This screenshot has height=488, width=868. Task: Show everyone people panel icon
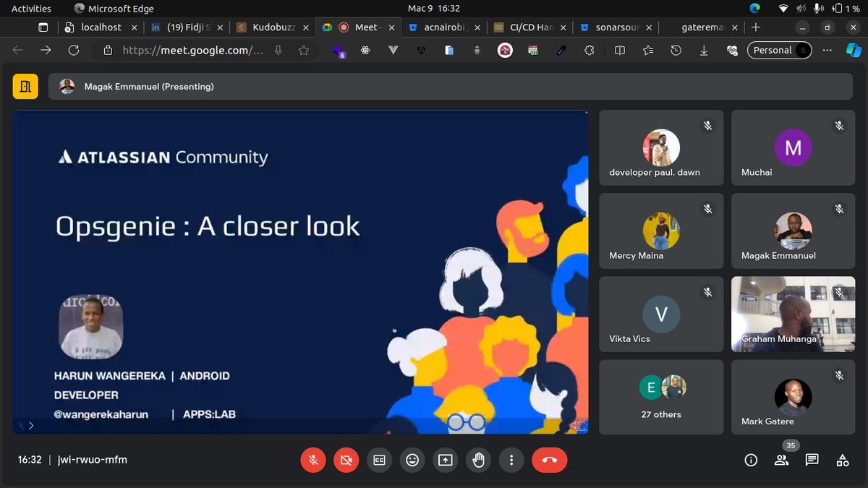[x=781, y=460]
